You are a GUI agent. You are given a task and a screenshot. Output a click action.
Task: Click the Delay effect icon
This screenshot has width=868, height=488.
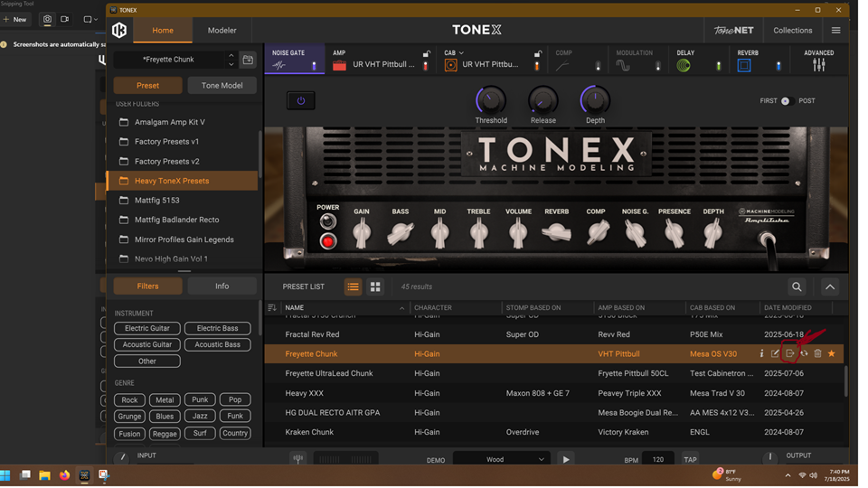(x=684, y=65)
